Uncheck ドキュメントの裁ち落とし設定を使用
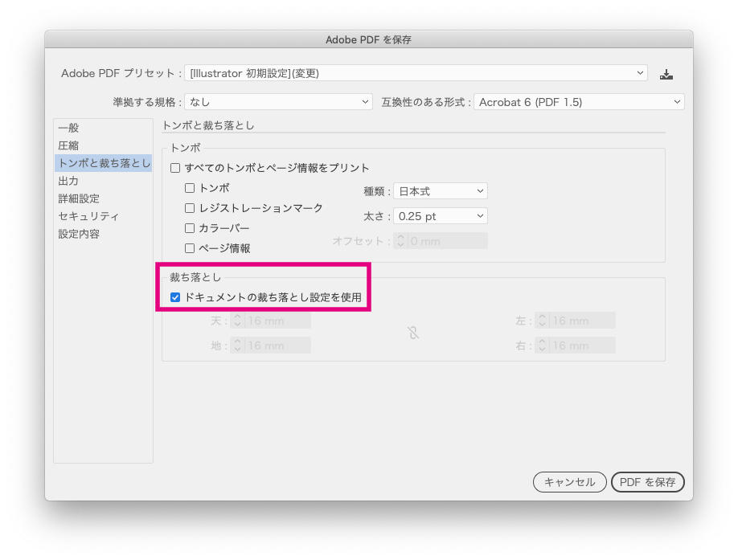This screenshot has height=560, width=738. point(175,297)
